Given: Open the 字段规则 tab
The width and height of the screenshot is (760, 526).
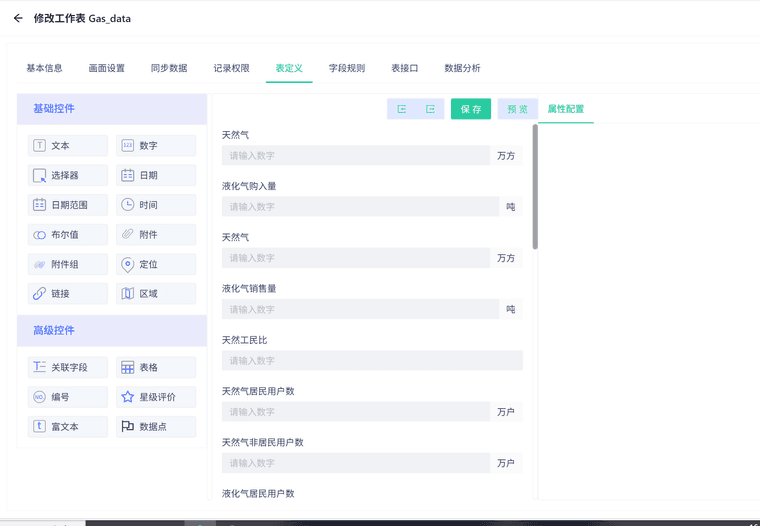Looking at the screenshot, I should tap(347, 68).
